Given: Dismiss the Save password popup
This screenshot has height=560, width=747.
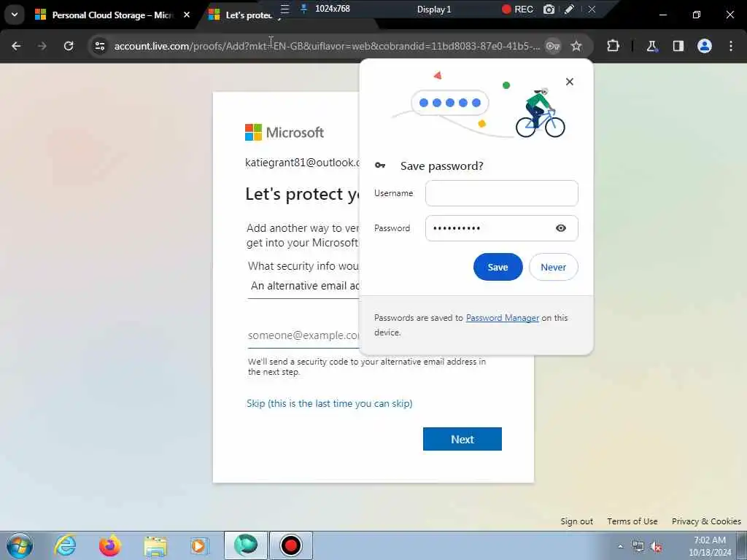Looking at the screenshot, I should (569, 82).
